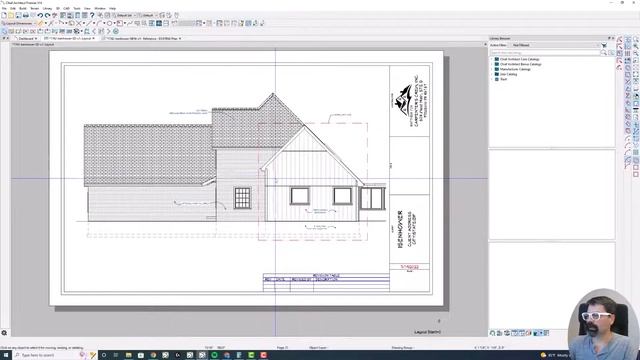
Task: Open the Build menu
Action: pos(23,8)
